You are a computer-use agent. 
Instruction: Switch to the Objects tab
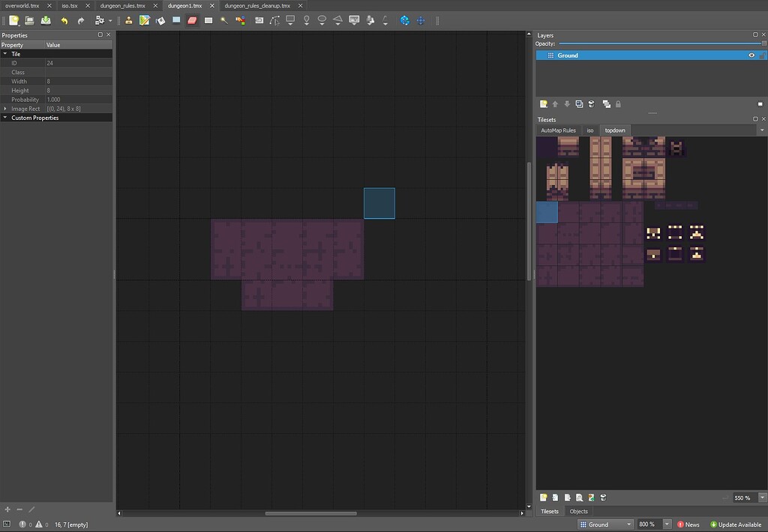[578, 512]
